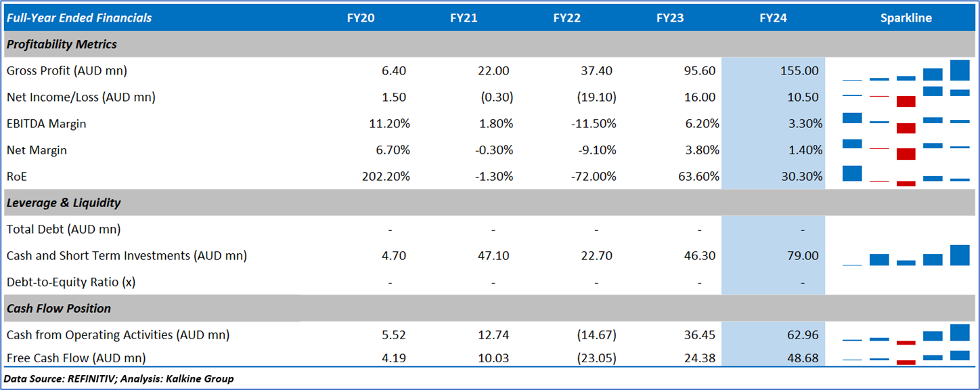Click the EBITDA Margin sparkline chart

tap(906, 123)
